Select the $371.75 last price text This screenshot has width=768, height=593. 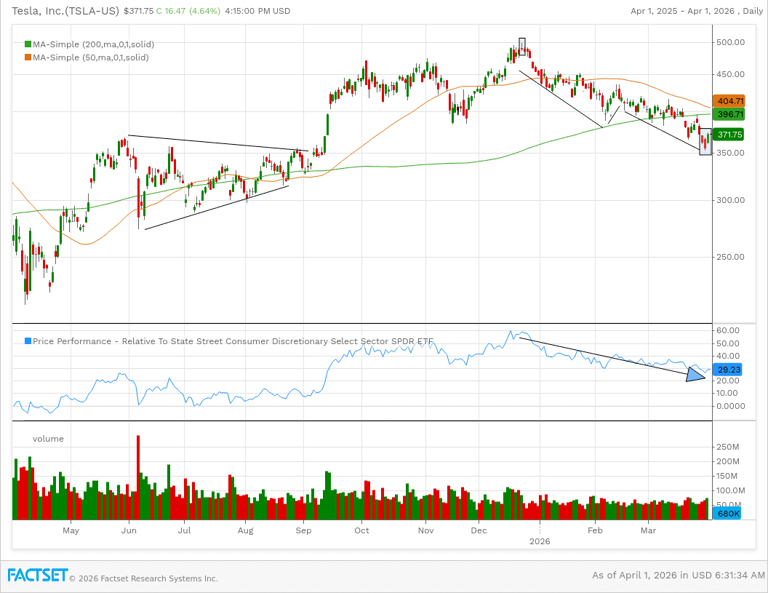click(139, 11)
